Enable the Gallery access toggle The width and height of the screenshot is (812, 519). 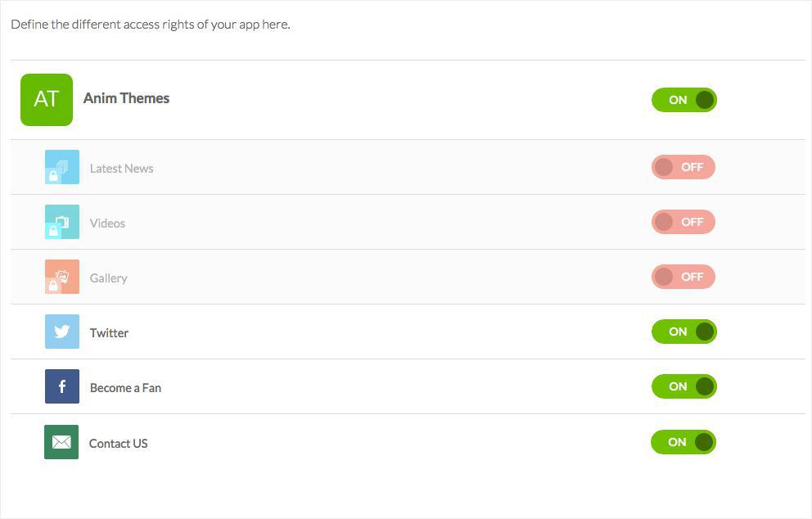683,277
